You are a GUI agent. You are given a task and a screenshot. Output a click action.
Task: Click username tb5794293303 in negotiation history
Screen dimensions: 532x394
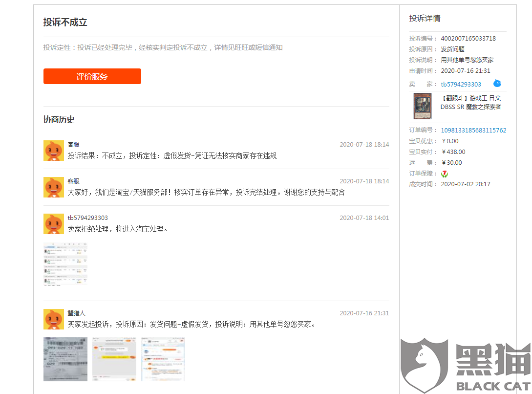87,218
